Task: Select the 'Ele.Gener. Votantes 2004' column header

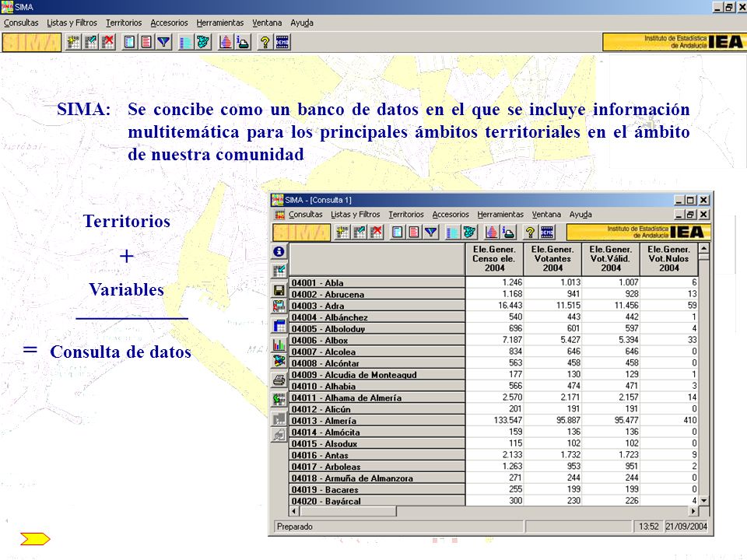Action: [x=552, y=259]
